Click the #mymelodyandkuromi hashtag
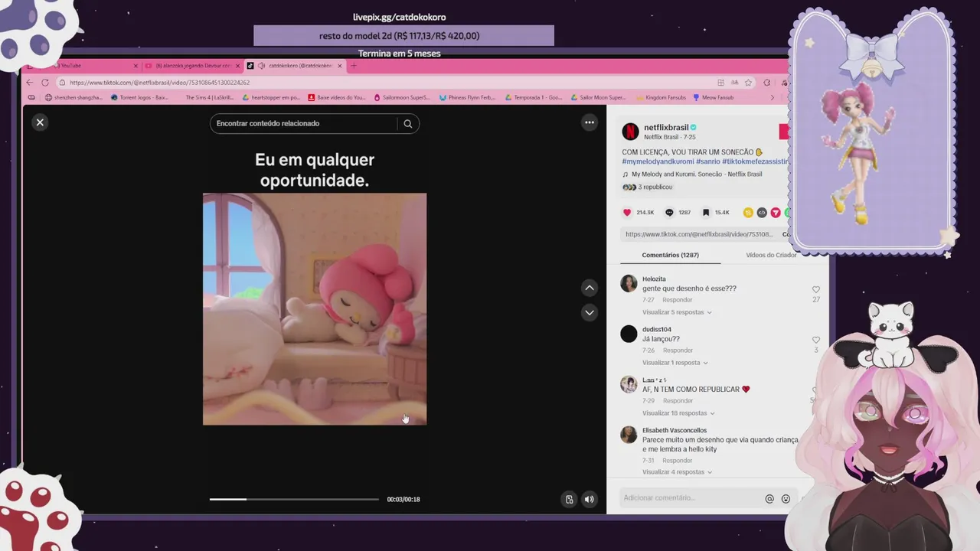 [658, 161]
